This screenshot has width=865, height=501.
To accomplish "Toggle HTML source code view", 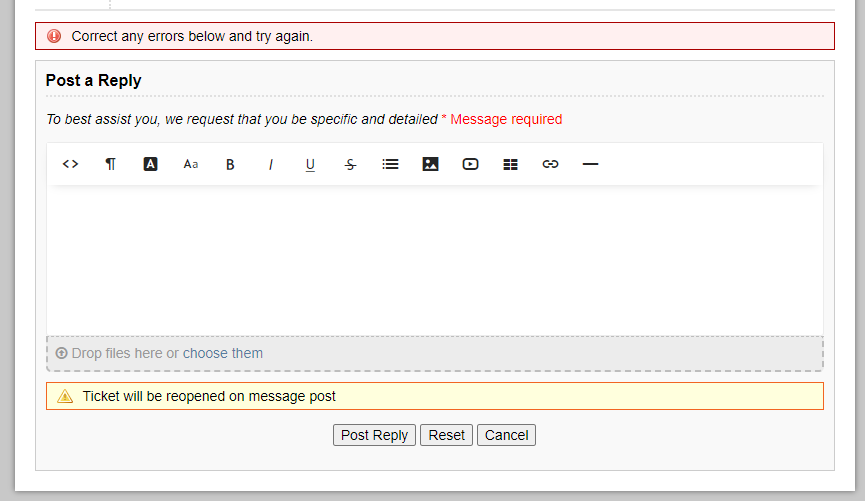I will tap(70, 164).
